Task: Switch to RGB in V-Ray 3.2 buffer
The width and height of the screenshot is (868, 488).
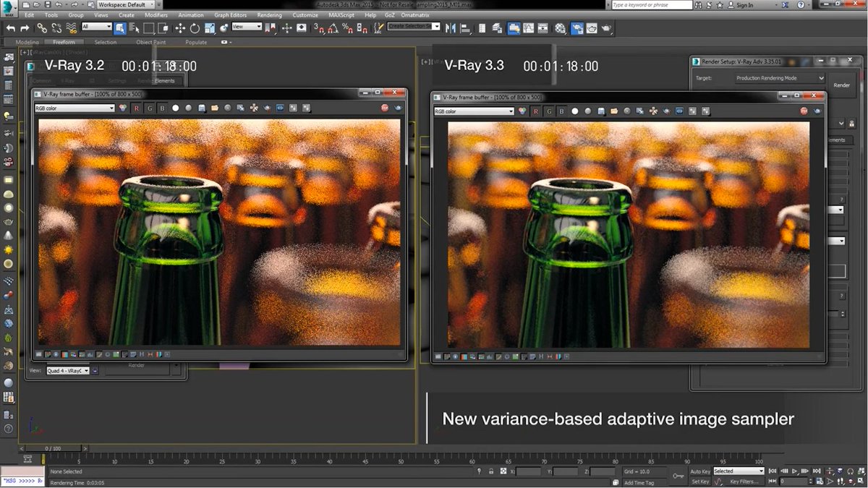Action: point(122,108)
